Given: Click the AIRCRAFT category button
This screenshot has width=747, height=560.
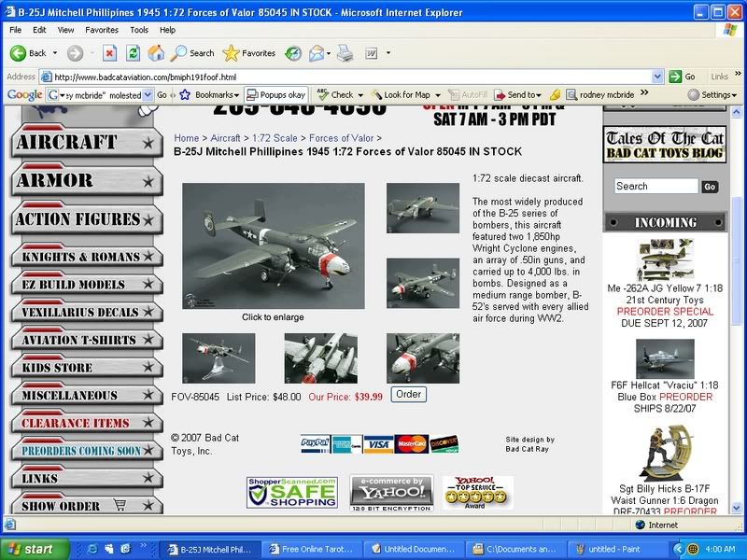Looking at the screenshot, I should tap(87, 141).
